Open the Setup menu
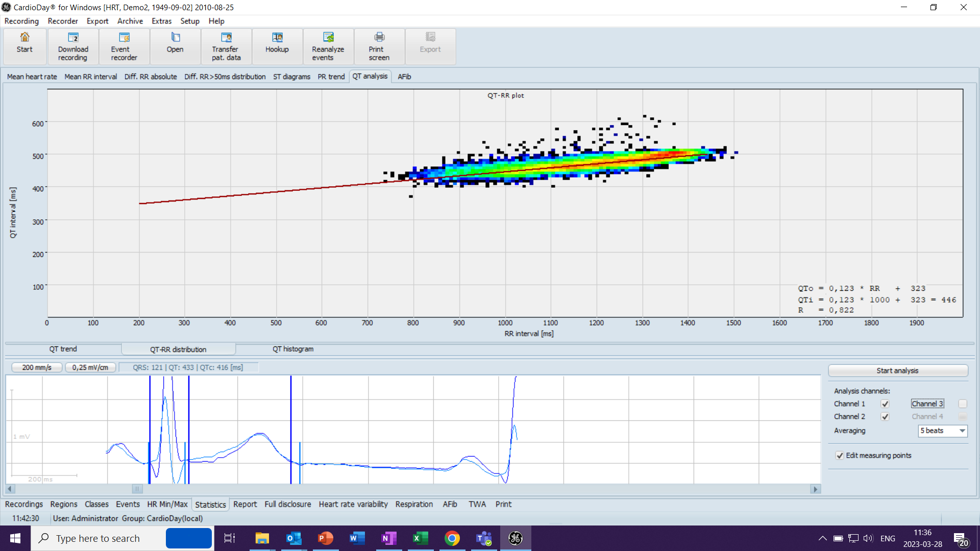The height and width of the screenshot is (551, 980). [190, 21]
